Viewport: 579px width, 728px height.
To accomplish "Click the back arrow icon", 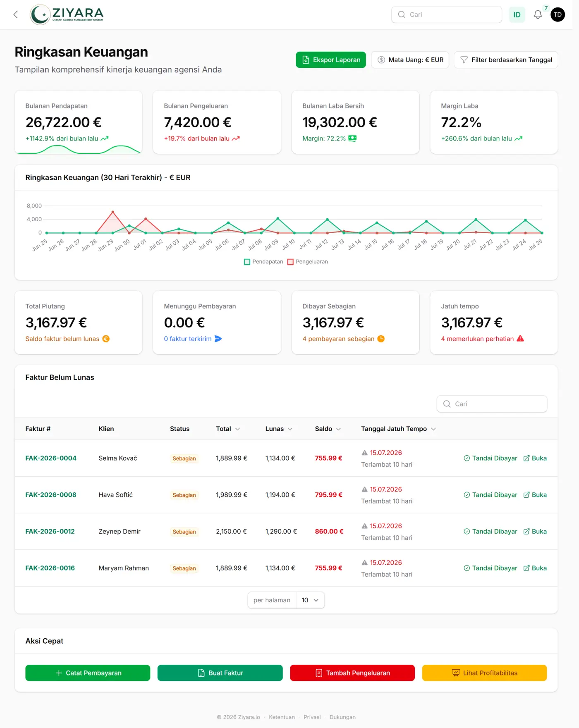I will click(x=16, y=15).
